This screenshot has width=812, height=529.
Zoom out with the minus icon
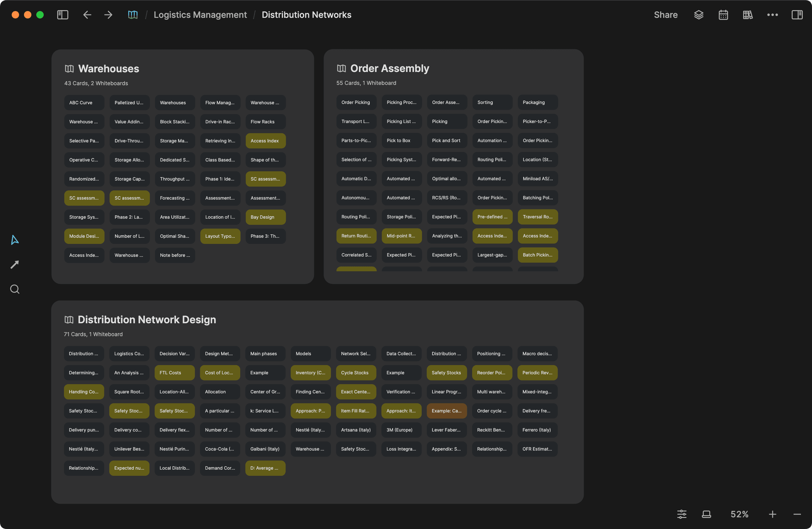pyautogui.click(x=797, y=514)
